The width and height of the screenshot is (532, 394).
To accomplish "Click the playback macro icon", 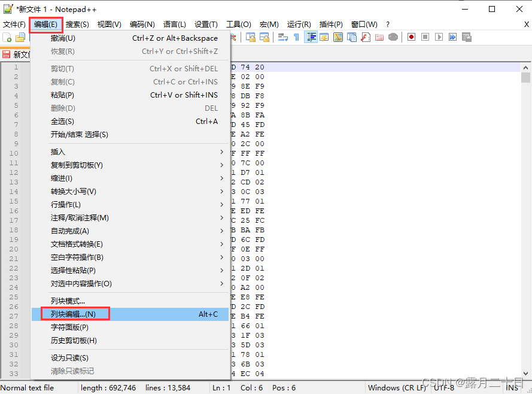I will coord(439,37).
